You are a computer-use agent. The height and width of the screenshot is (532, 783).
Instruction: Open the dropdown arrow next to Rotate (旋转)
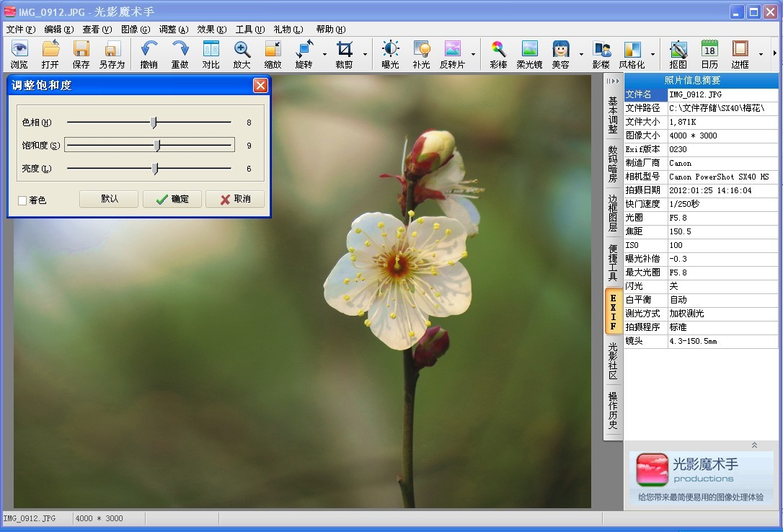click(x=324, y=54)
